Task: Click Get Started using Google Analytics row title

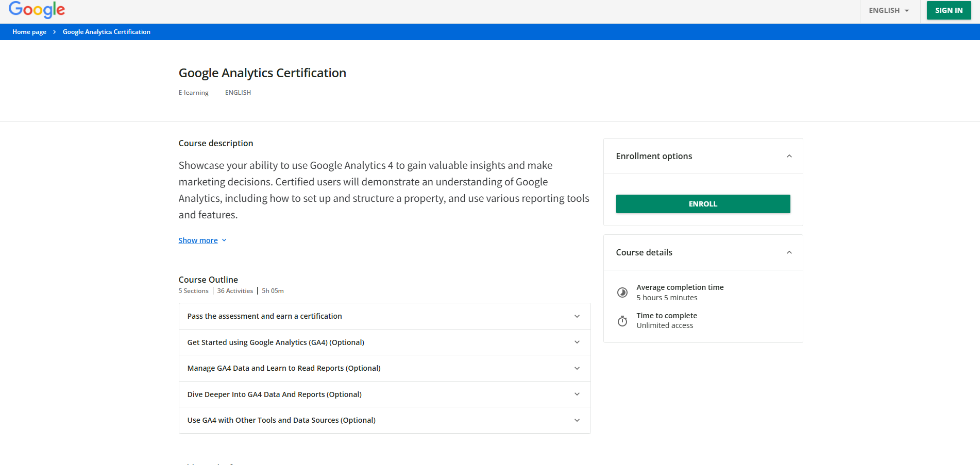Action: click(x=276, y=342)
